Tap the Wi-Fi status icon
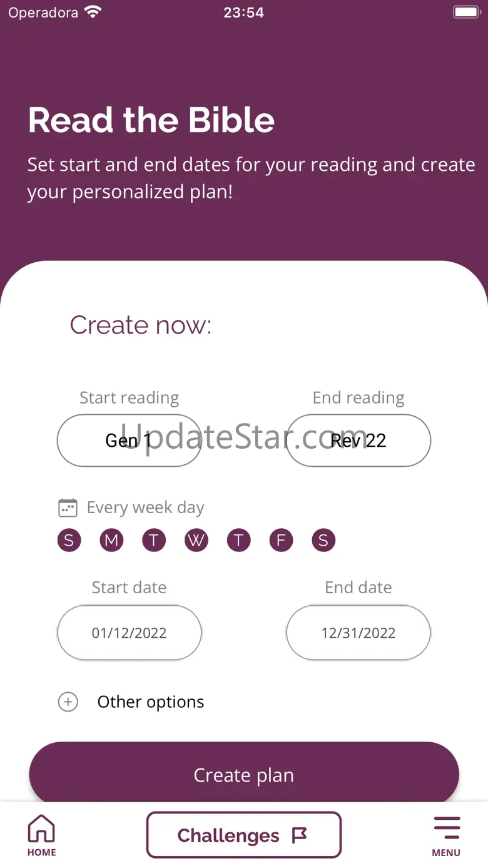Image resolution: width=488 pixels, height=868 pixels. pos(93,13)
